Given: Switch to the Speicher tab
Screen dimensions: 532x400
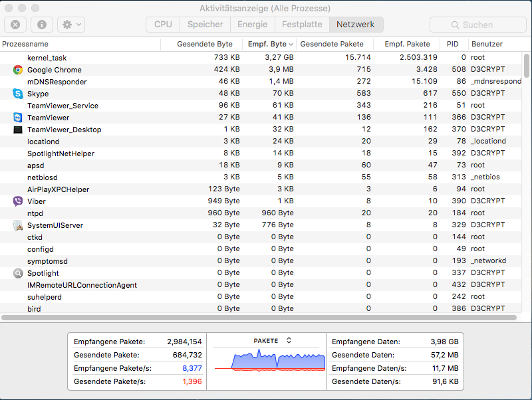Looking at the screenshot, I should tap(205, 25).
